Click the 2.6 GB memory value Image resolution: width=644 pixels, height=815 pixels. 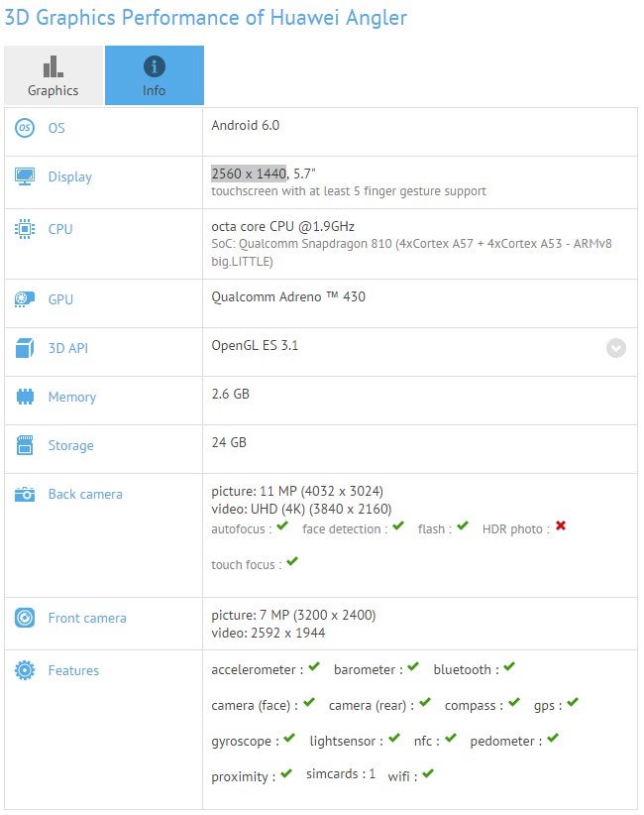[230, 394]
